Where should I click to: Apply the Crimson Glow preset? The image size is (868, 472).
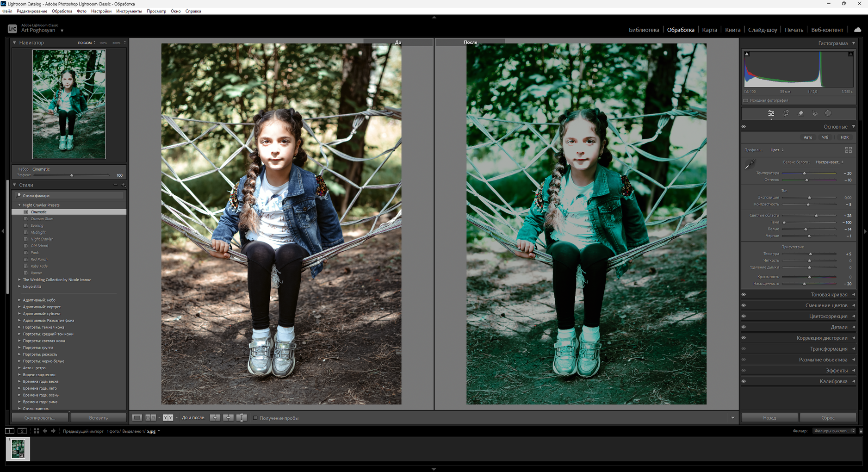coord(69,219)
